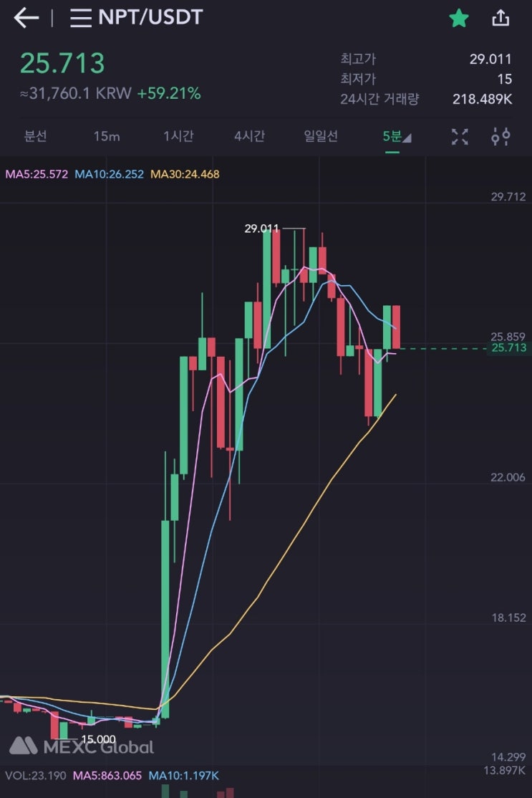Tap the share icon
Image resolution: width=532 pixels, height=798 pixels.
[x=500, y=18]
